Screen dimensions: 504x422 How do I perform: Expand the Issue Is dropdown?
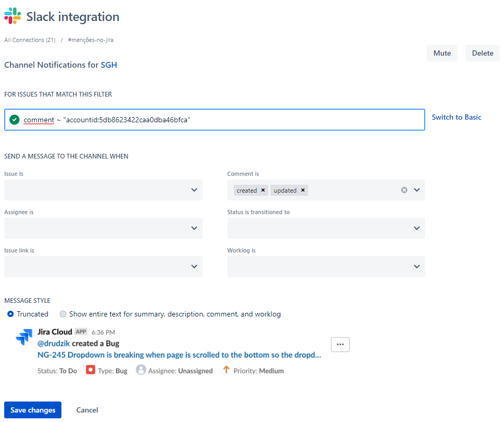click(194, 190)
